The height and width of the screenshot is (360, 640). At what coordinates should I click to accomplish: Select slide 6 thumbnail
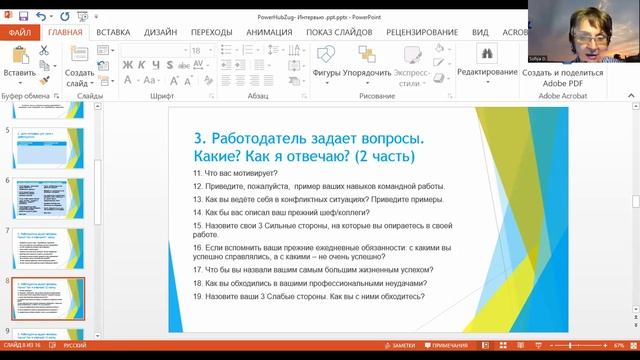click(x=48, y=199)
